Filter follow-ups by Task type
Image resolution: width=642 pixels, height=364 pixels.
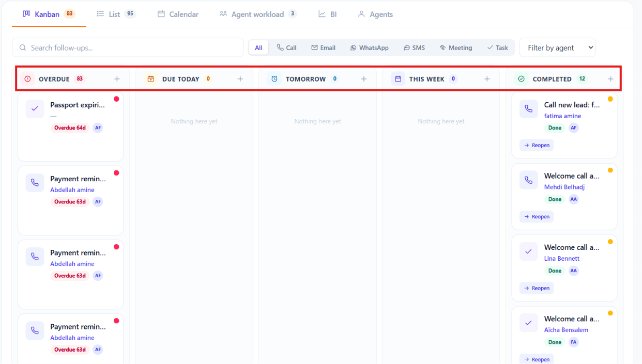pos(497,48)
